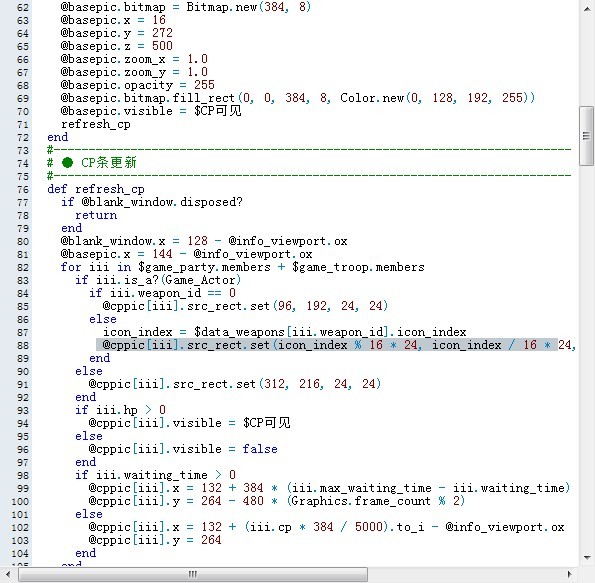Click 'if @blank_window.disposed?' line
Screen dimensions: 595x583
coord(152,202)
